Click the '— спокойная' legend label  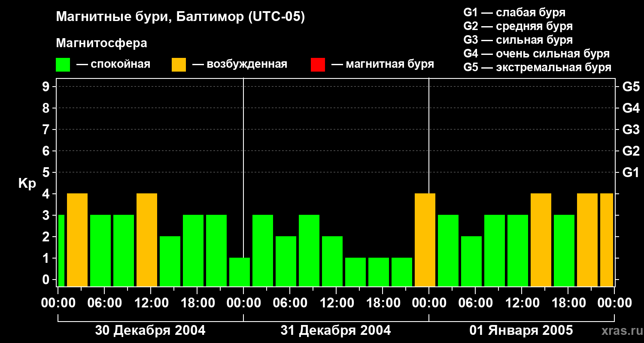point(113,64)
